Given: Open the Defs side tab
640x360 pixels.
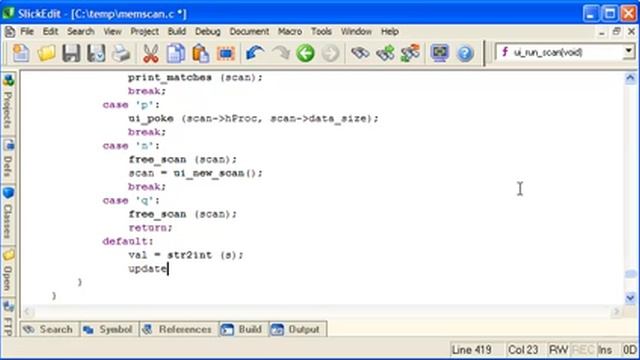Looking at the screenshot, I should click(8, 159).
